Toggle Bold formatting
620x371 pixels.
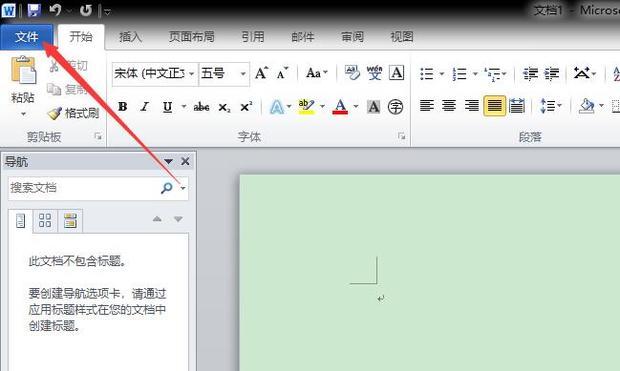click(x=123, y=107)
